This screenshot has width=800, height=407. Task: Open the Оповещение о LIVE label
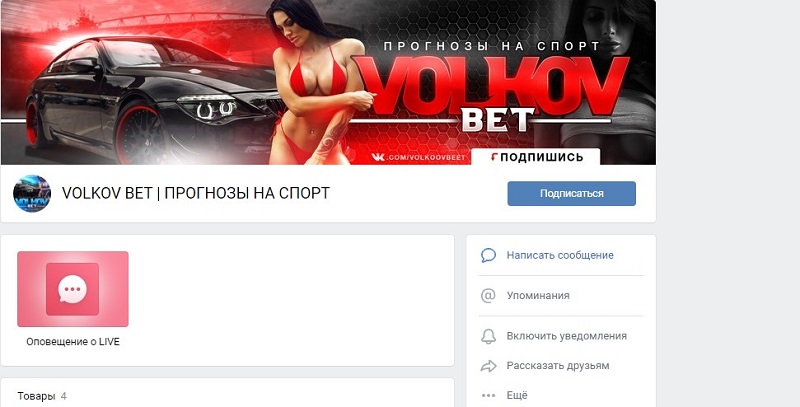point(73,342)
